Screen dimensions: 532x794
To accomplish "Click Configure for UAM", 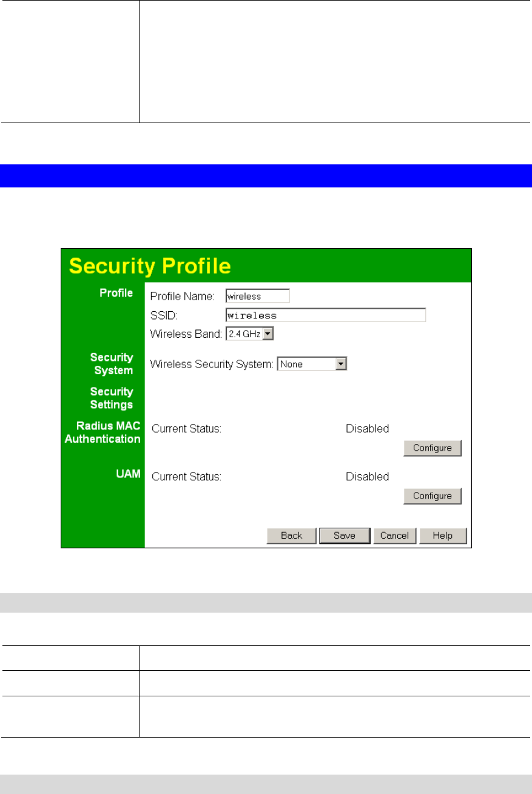I will [433, 496].
